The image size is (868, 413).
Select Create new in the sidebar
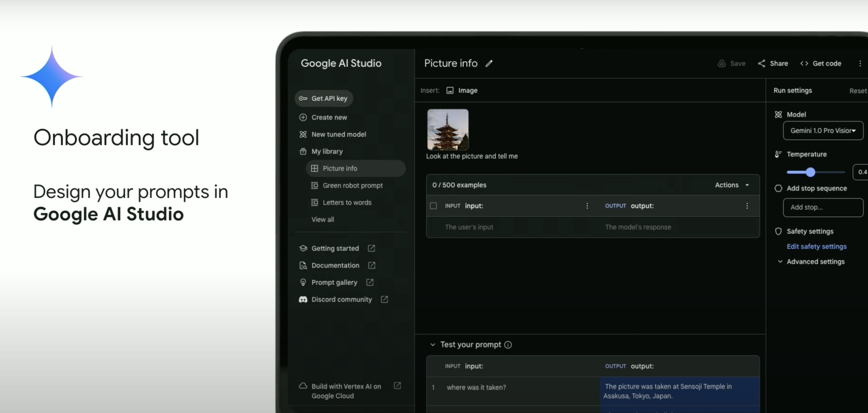[x=329, y=117]
